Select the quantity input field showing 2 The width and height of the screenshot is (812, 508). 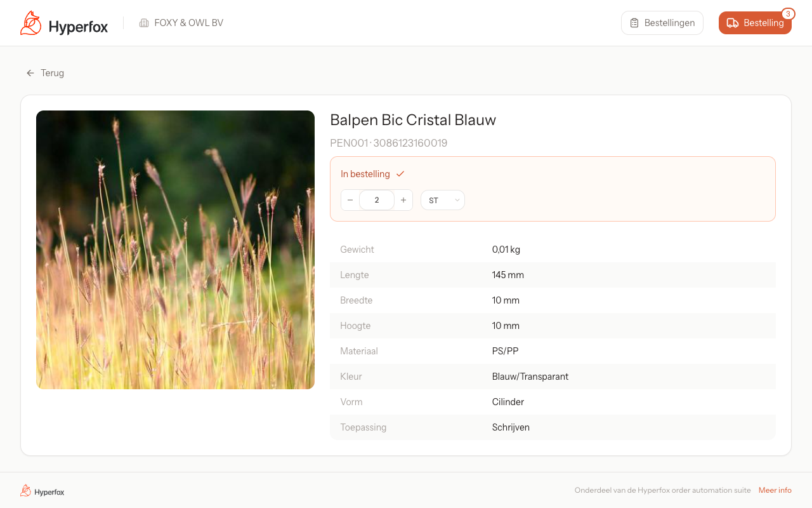(377, 199)
